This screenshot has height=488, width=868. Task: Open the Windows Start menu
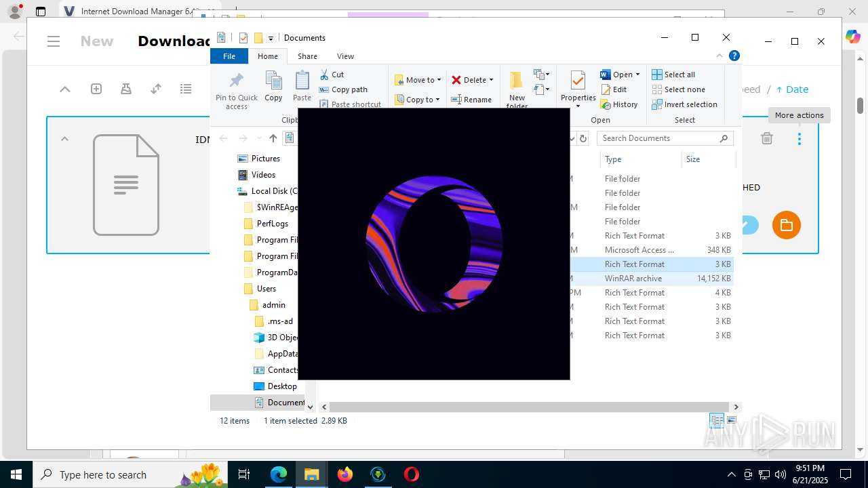click(16, 474)
